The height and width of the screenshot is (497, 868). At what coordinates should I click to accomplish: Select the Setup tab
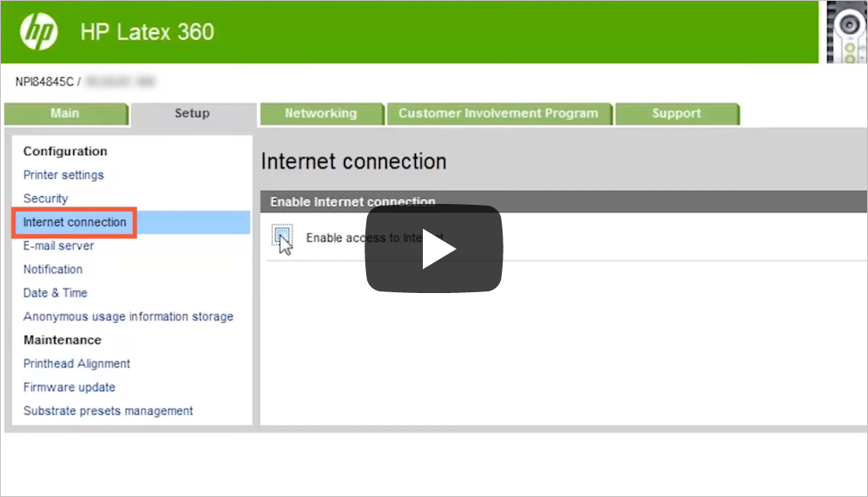point(192,113)
